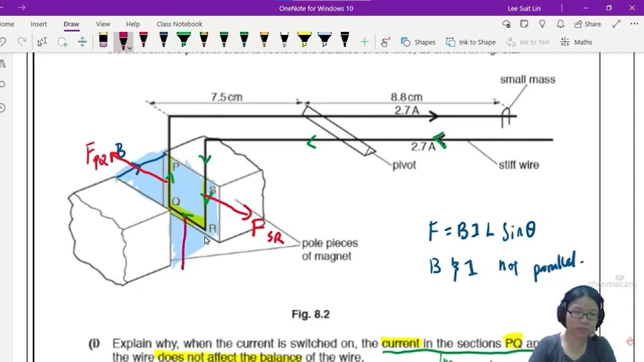Toggle Draw with Touch
Screen dimensions: 644x362
386,42
